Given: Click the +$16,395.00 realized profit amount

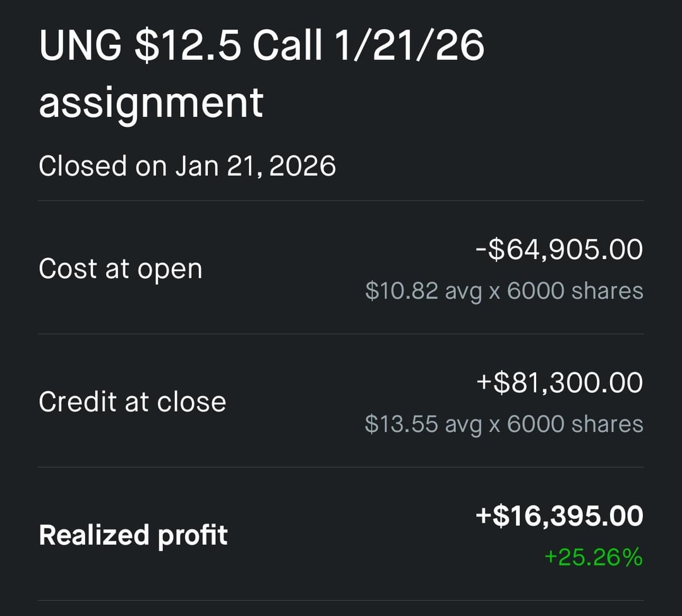Looking at the screenshot, I should click(x=559, y=516).
